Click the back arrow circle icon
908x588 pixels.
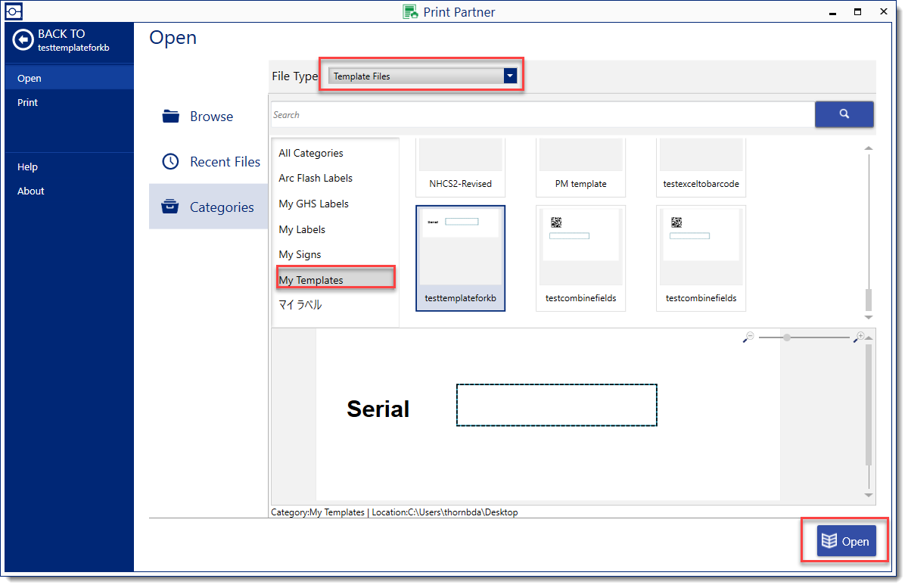[23, 40]
